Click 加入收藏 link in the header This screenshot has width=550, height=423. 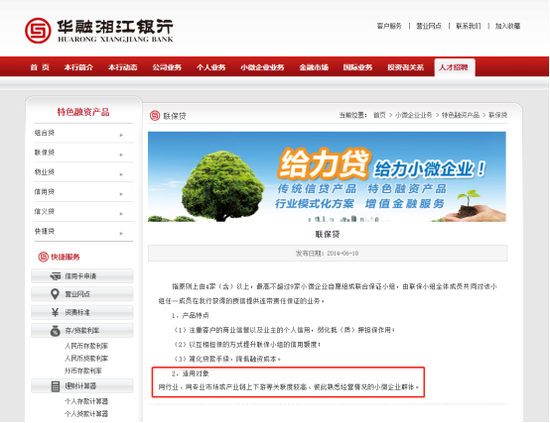[508, 26]
